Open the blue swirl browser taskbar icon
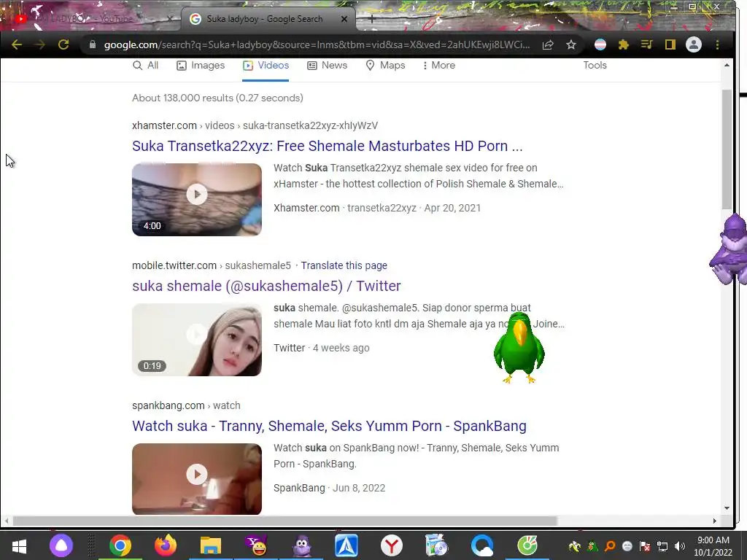747x560 pixels. (482, 545)
